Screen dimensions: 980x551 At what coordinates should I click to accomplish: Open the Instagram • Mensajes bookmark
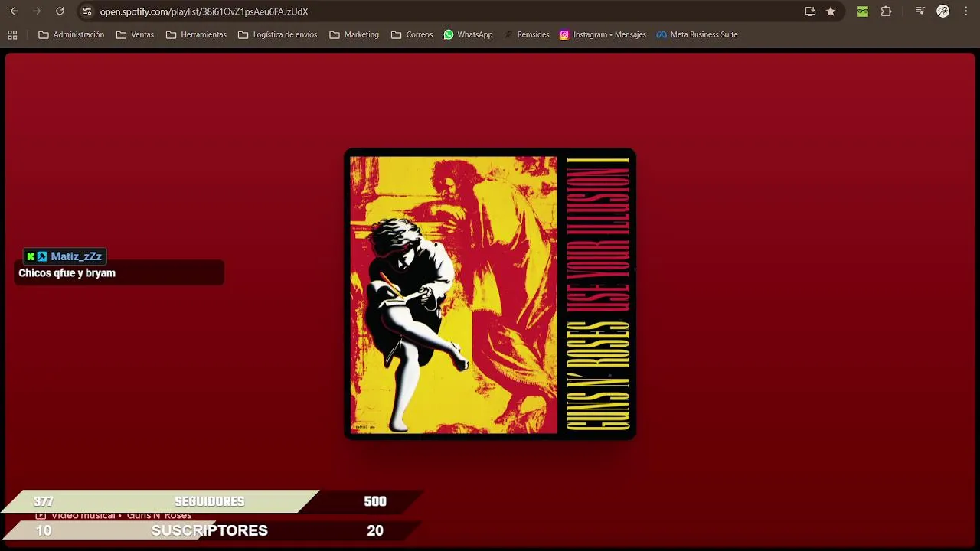pyautogui.click(x=603, y=34)
